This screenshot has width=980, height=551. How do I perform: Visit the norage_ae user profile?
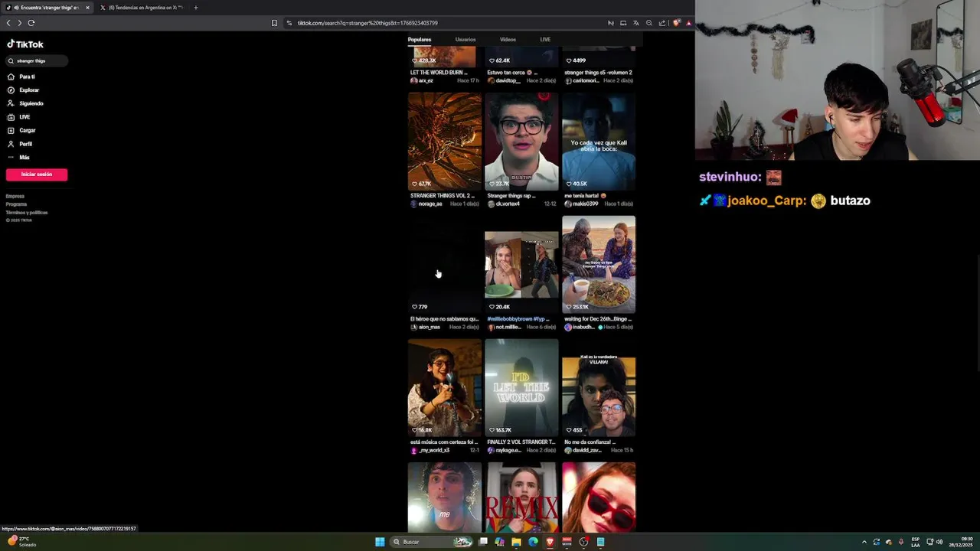pyautogui.click(x=426, y=204)
